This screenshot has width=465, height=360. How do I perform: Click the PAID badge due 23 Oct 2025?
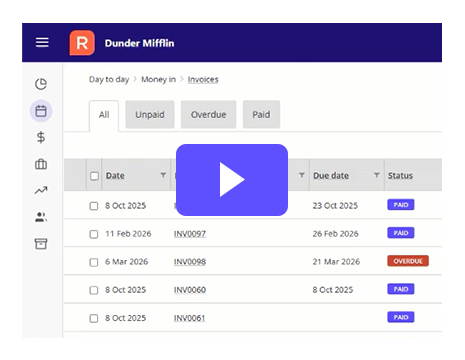[401, 205]
